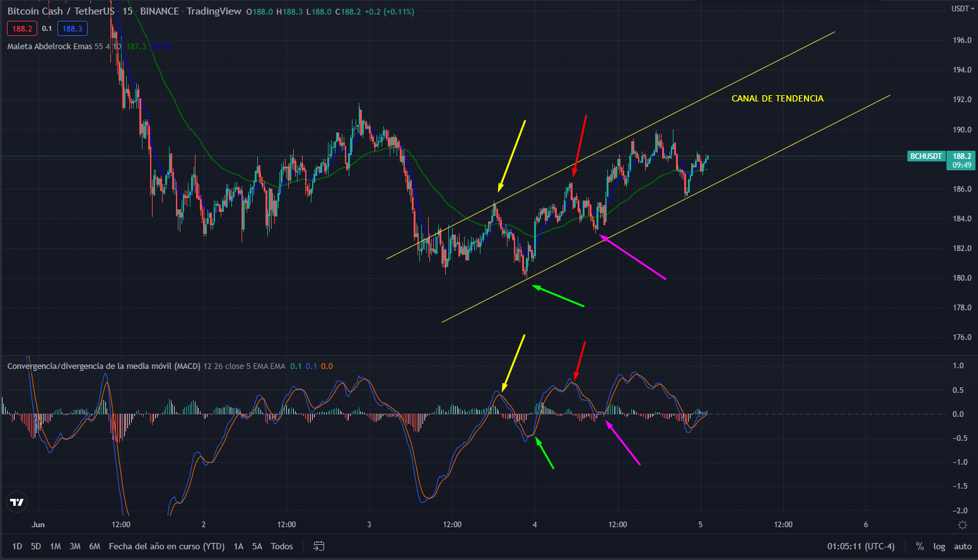Viewport: 978px width, 560px height.
Task: Click the Bitcoin Cash / TetherUS symbol title
Action: pyautogui.click(x=61, y=11)
